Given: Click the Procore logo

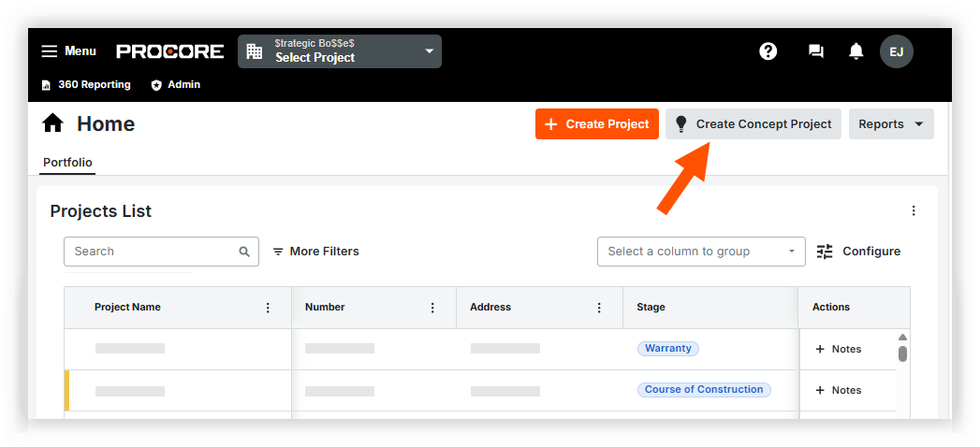Looking at the screenshot, I should click(170, 51).
